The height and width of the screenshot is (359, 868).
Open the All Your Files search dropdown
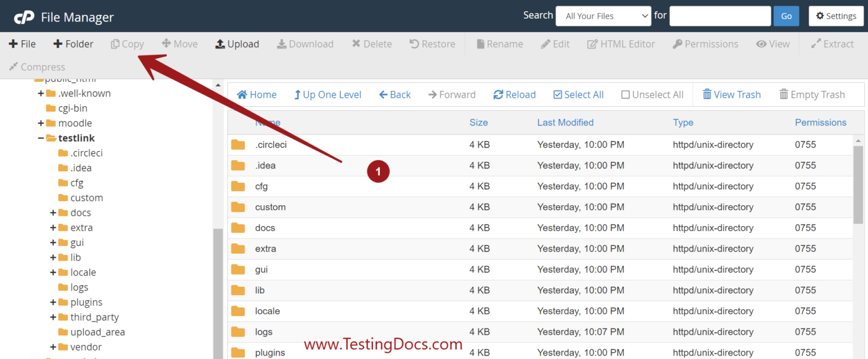point(603,15)
